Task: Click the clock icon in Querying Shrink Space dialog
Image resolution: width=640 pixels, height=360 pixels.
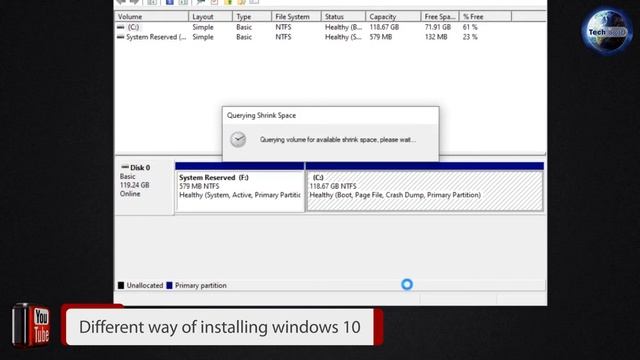Action: tap(238, 140)
